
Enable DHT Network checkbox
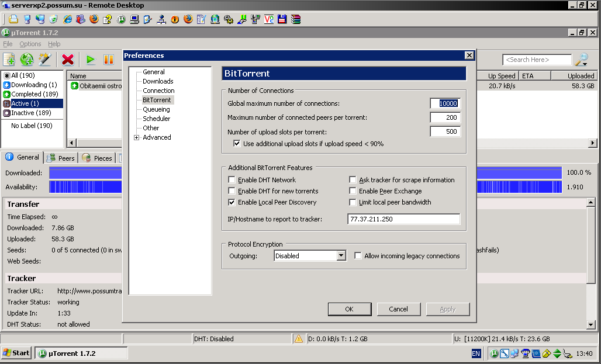click(x=232, y=180)
